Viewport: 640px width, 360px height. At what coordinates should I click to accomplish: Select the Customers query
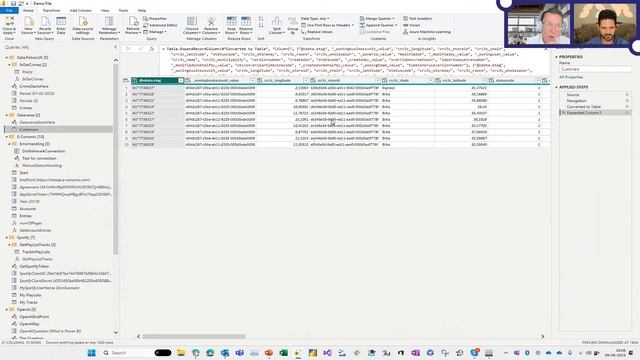pos(58,129)
